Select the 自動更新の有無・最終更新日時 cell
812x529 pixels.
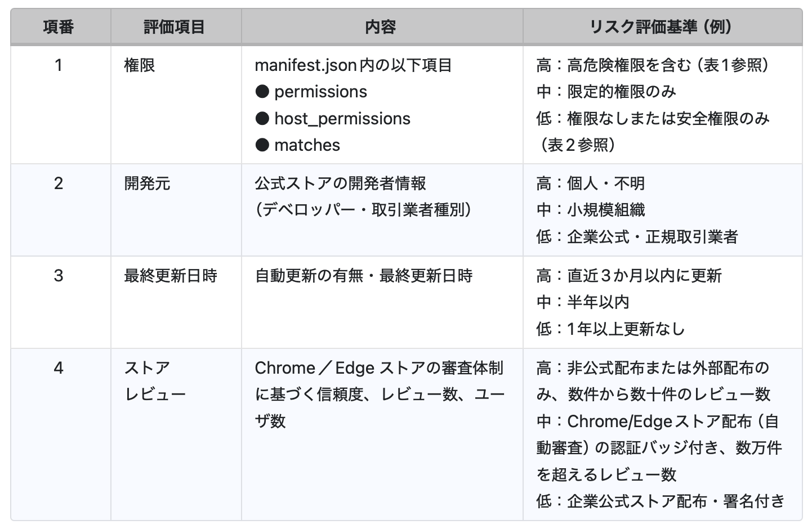click(363, 276)
